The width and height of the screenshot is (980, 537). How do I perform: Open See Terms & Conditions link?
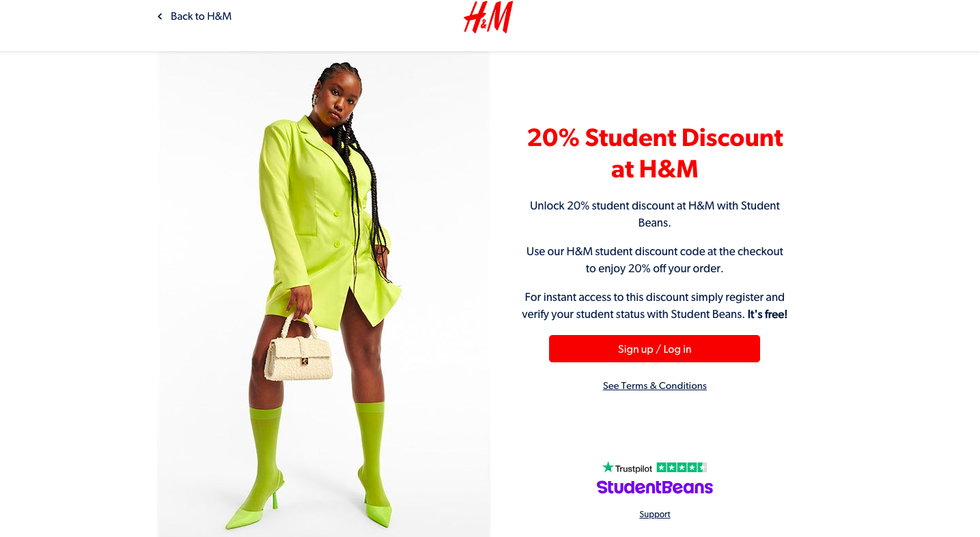point(654,386)
